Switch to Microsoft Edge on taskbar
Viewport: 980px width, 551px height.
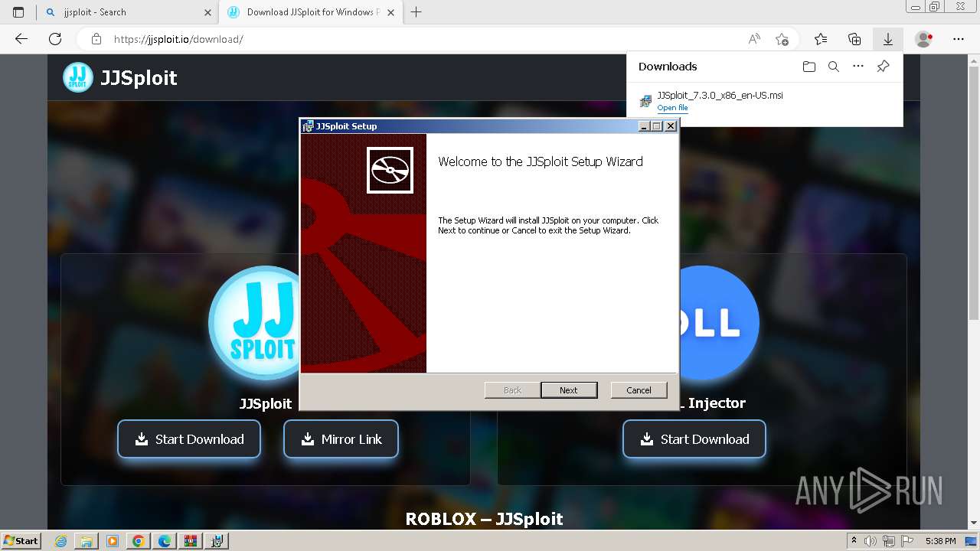tap(165, 541)
